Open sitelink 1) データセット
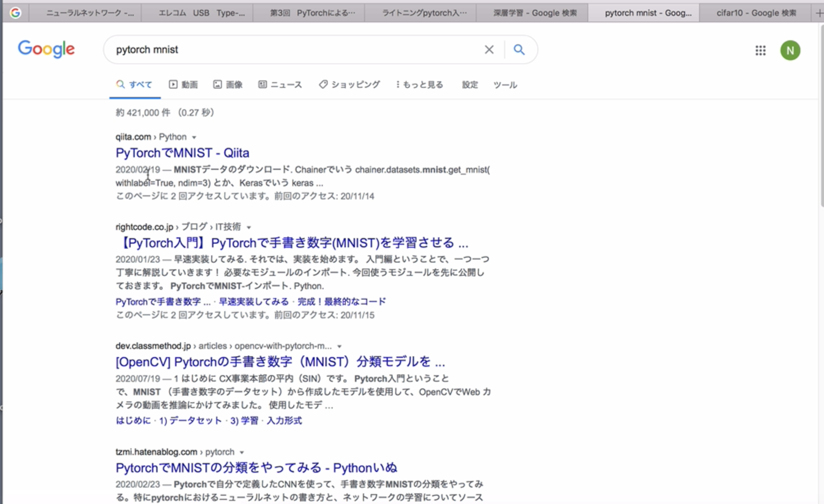 click(190, 420)
